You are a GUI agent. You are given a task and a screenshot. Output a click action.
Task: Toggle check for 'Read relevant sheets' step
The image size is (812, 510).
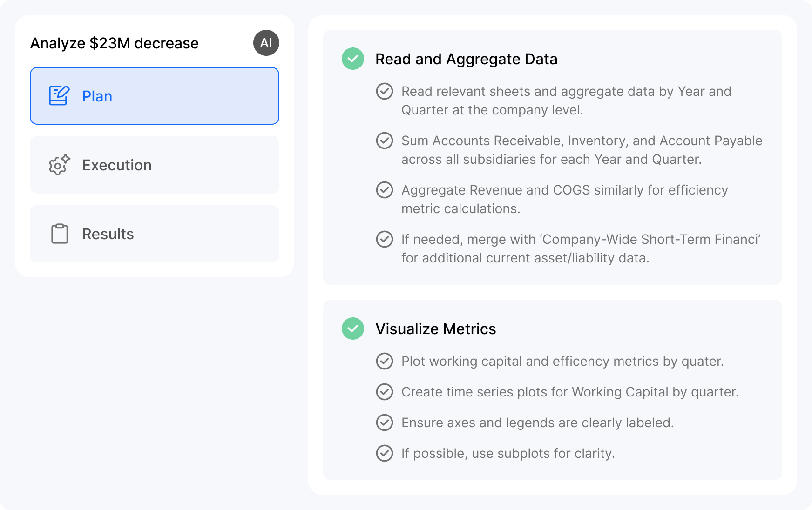pos(385,91)
